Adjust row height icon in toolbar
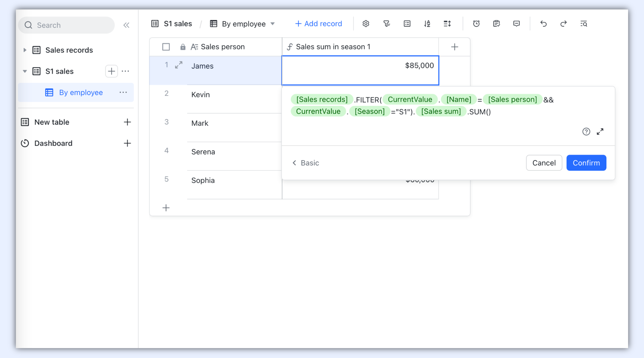Screen dimensions: 644x358 447,24
